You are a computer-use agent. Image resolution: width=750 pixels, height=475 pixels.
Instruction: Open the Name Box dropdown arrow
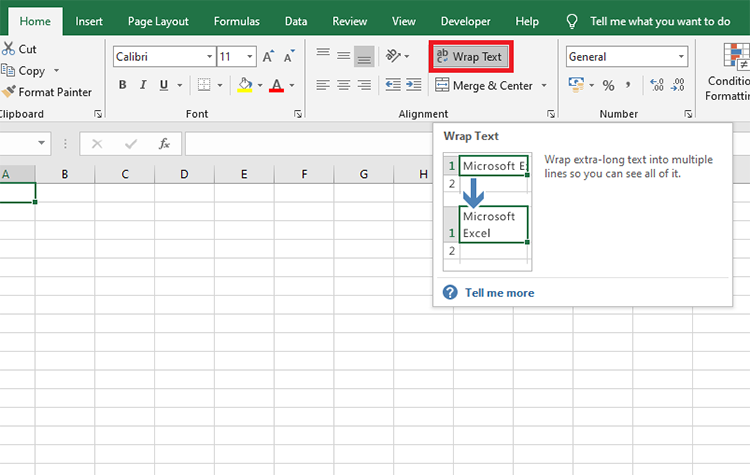[x=42, y=143]
